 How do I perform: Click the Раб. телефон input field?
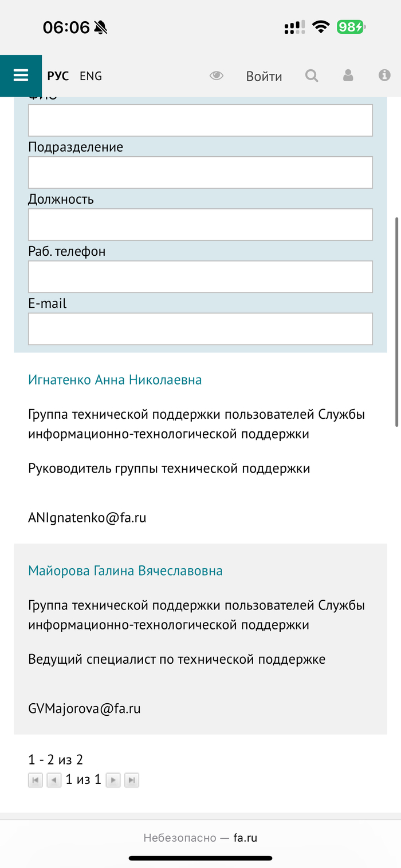[200, 276]
